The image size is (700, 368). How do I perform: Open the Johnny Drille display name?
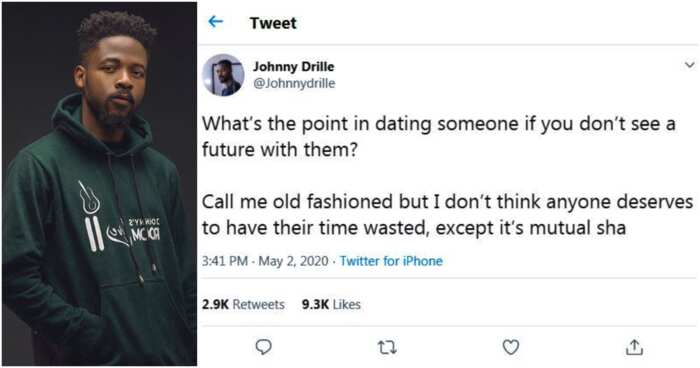point(293,67)
